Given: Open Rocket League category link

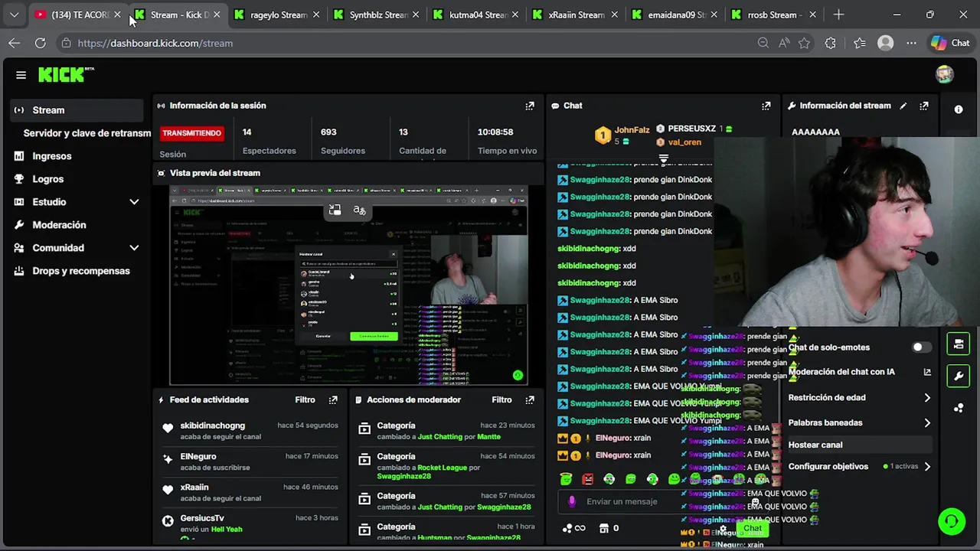Looking at the screenshot, I should (442, 468).
